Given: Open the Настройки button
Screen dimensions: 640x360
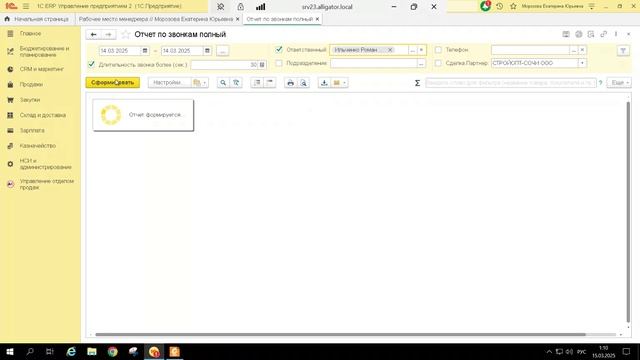Looking at the screenshot, I should (x=169, y=83).
